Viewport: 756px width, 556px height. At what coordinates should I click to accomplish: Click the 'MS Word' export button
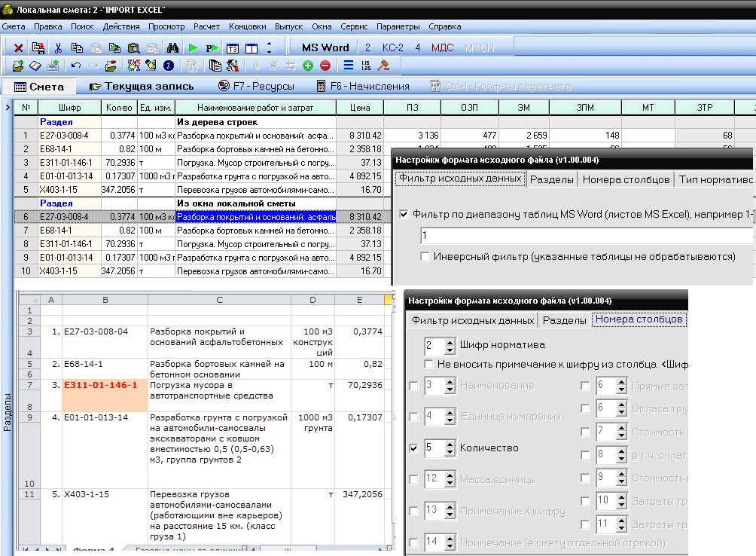325,47
